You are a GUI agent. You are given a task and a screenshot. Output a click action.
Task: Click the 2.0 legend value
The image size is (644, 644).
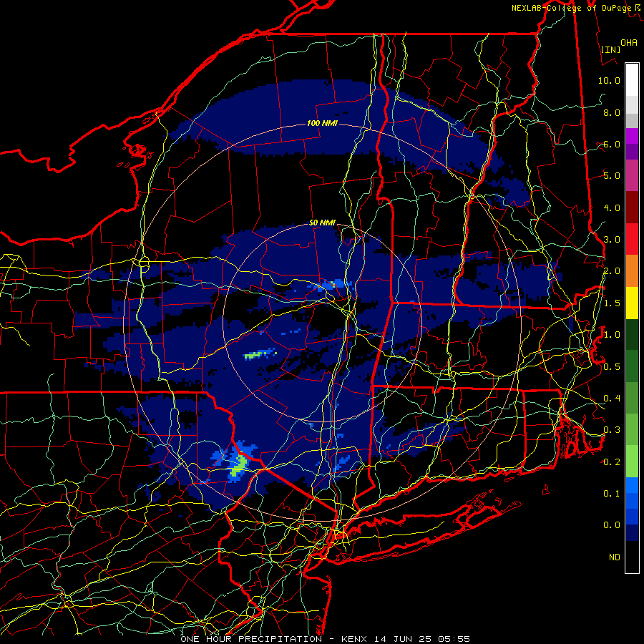pos(612,270)
